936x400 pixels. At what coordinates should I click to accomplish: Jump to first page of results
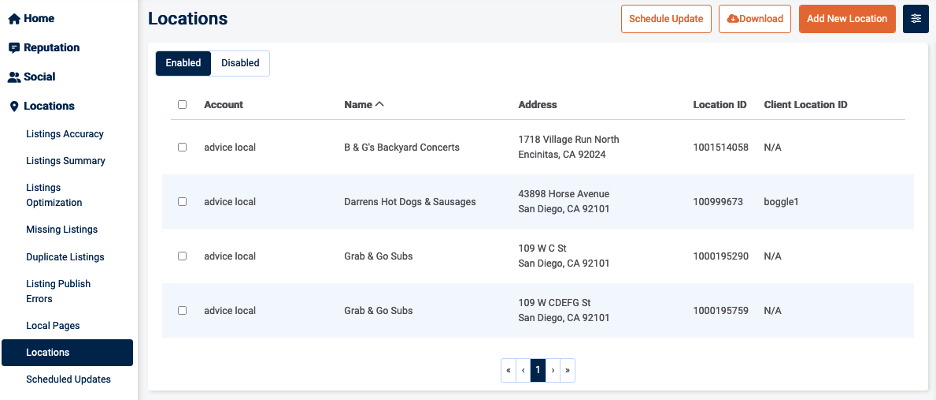tap(508, 370)
